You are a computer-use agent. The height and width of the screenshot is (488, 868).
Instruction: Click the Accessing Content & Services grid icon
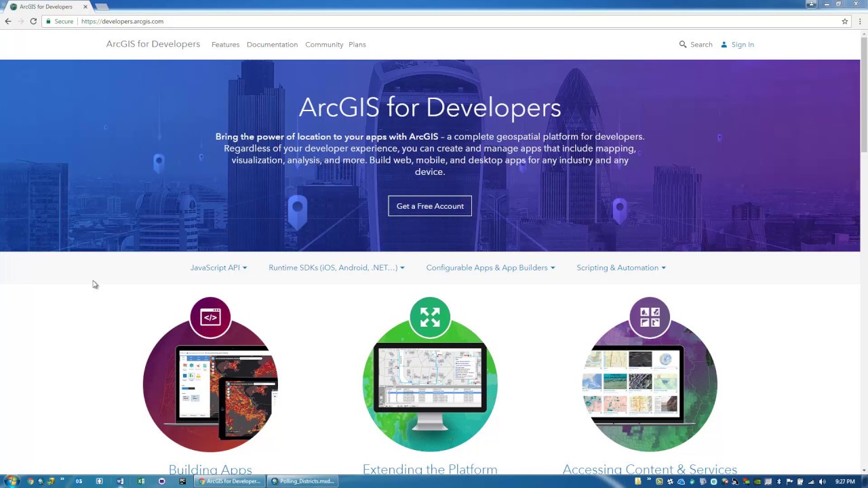[x=650, y=317]
